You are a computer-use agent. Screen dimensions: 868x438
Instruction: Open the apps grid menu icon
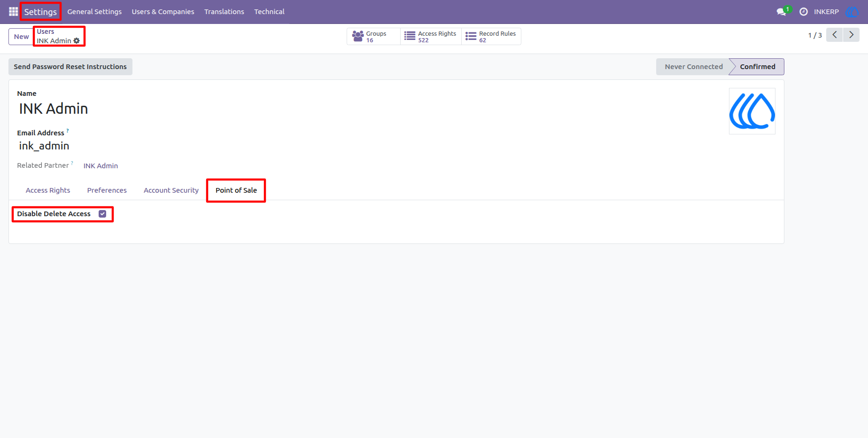tap(13, 11)
